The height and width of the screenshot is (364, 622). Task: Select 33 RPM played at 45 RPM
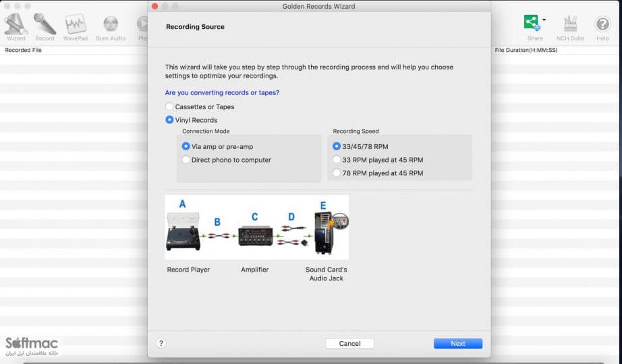coord(378,160)
